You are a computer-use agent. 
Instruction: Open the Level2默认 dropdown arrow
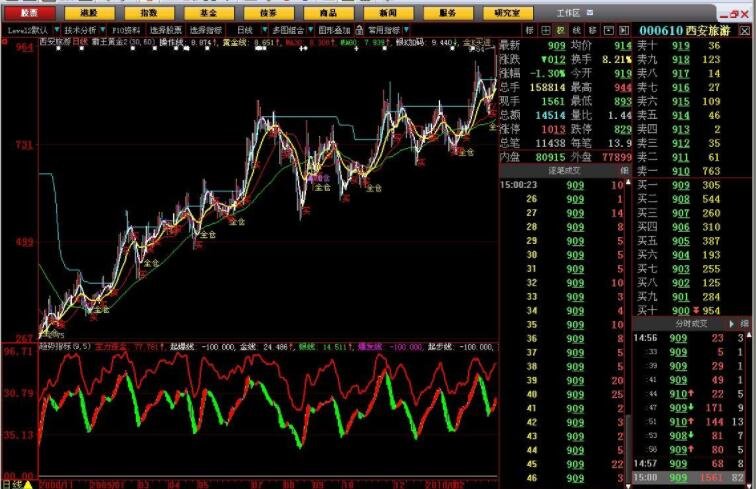point(56,30)
